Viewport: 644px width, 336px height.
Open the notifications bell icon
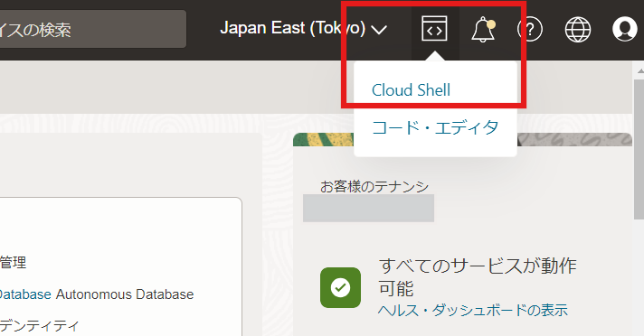coord(483,30)
